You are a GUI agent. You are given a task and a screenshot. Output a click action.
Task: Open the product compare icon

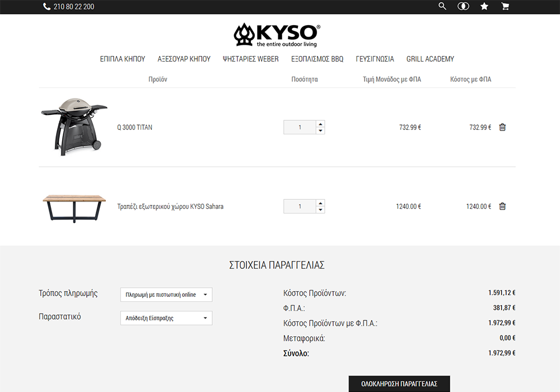[463, 6]
